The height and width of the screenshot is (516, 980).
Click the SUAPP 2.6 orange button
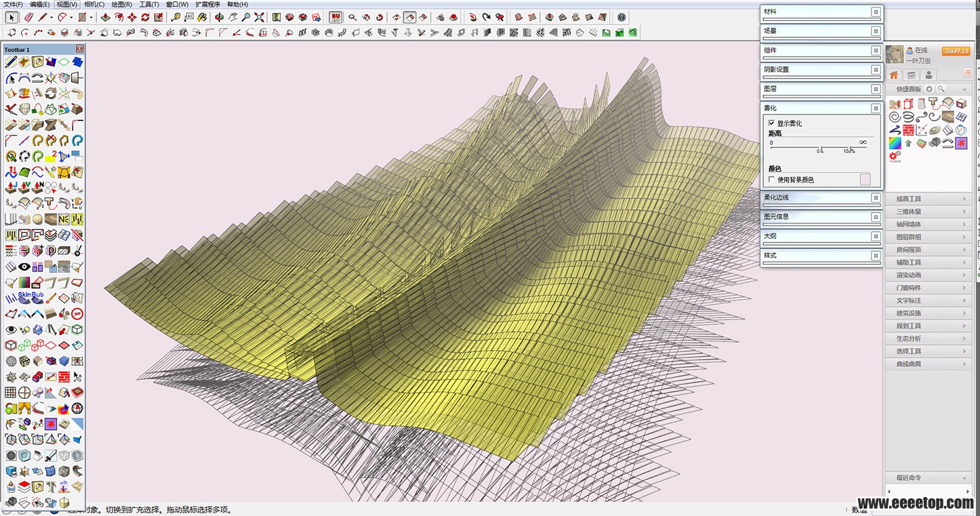click(x=956, y=51)
